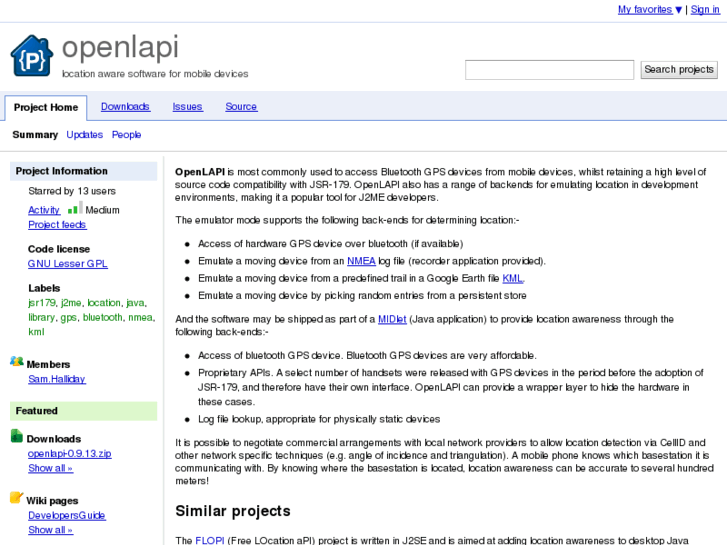This screenshot has height=545, width=727.
Task: Click the openlapi project house logo
Action: click(x=32, y=56)
